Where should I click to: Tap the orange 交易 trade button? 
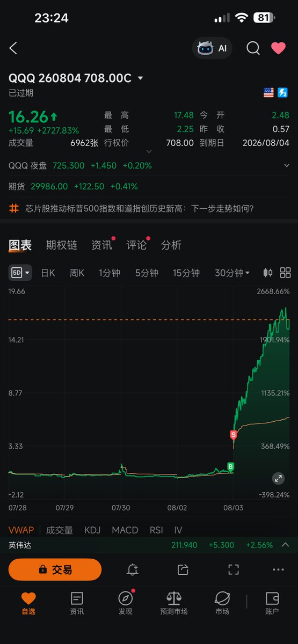point(55,569)
